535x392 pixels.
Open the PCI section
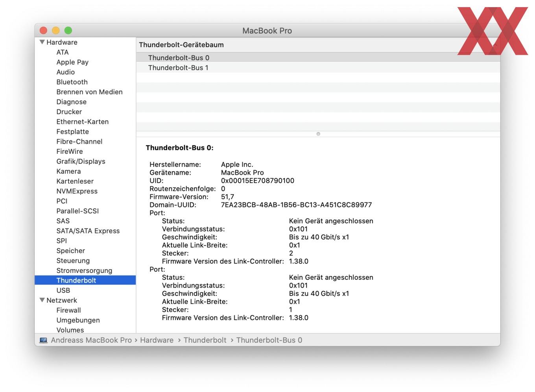pyautogui.click(x=62, y=201)
